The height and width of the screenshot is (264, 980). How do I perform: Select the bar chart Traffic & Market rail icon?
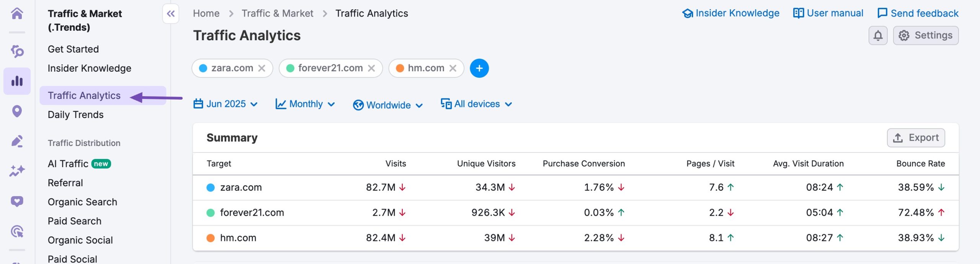pos(17,81)
